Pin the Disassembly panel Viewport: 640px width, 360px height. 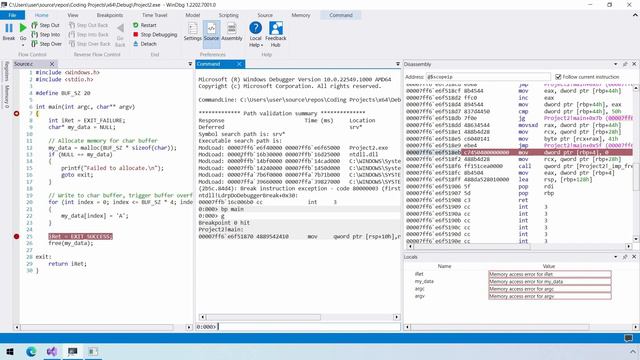pyautogui.click(x=625, y=64)
